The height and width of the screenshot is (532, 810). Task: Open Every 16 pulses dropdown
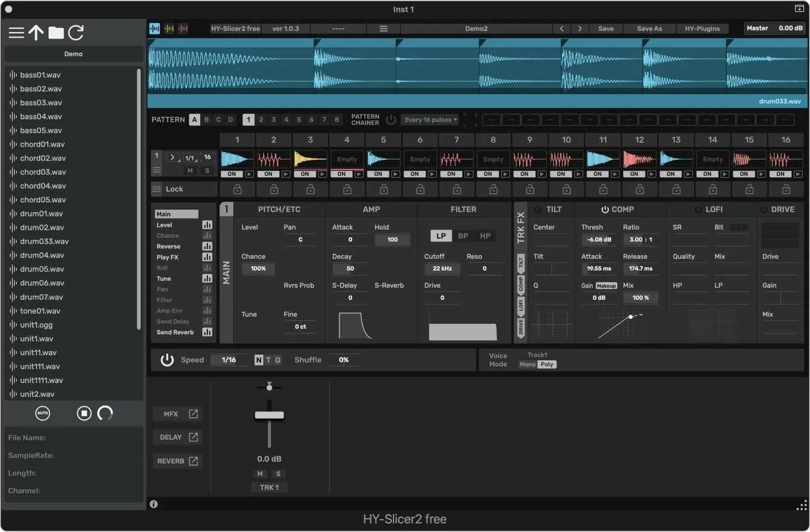point(429,119)
